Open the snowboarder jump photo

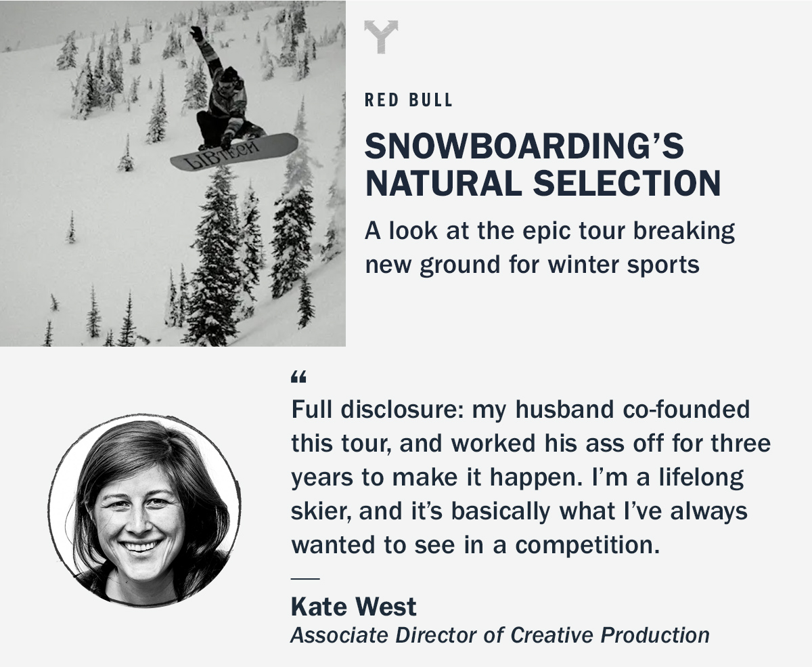tap(173, 173)
